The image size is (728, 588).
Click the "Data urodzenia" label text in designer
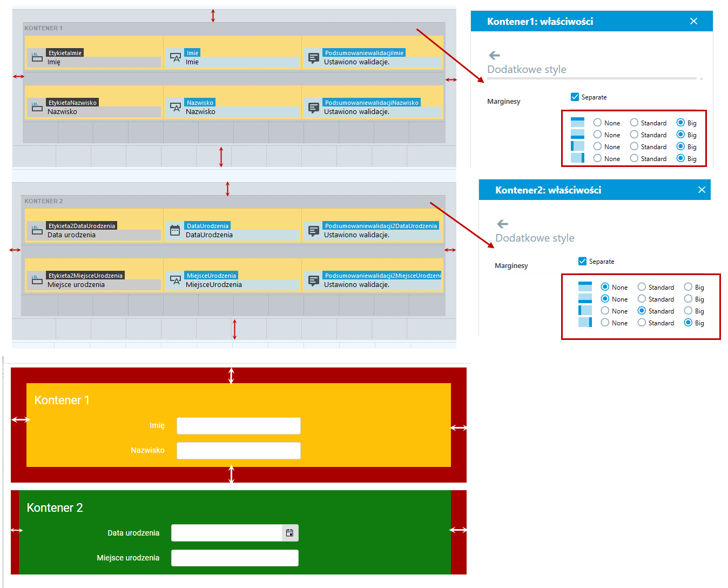click(71, 235)
